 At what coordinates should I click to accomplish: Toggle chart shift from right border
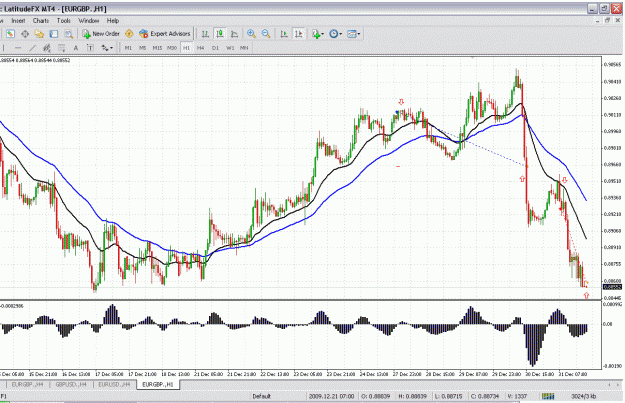pos(299,34)
